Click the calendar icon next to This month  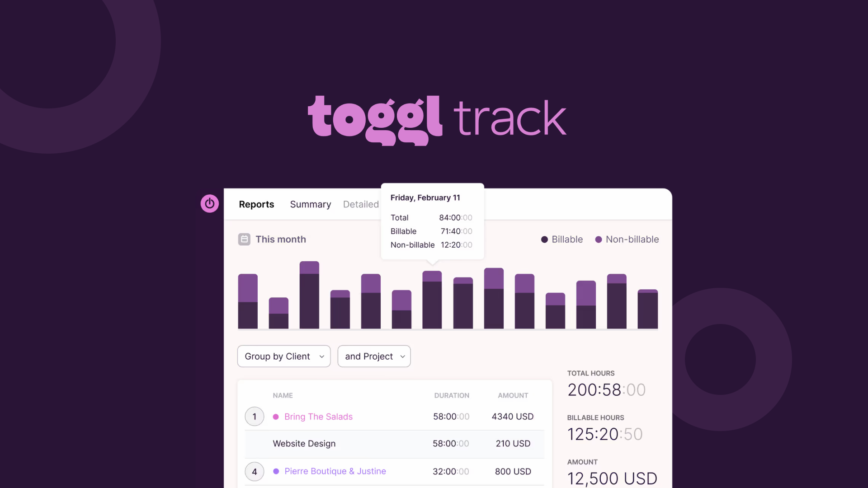click(x=244, y=239)
